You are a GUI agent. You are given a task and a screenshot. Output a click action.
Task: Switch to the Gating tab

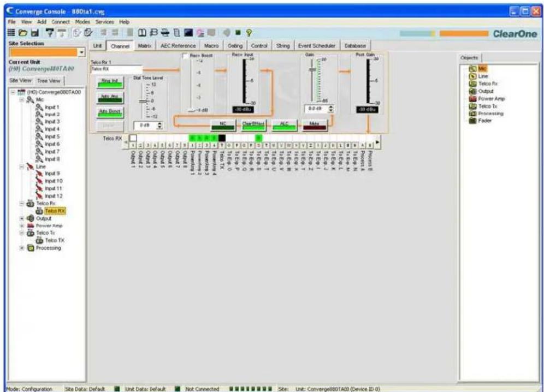pyautogui.click(x=235, y=46)
